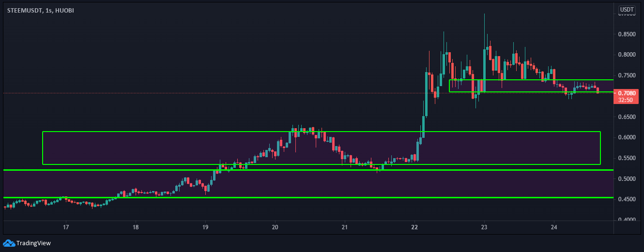
Task: Click the TradingView text link
Action: pyautogui.click(x=33, y=243)
